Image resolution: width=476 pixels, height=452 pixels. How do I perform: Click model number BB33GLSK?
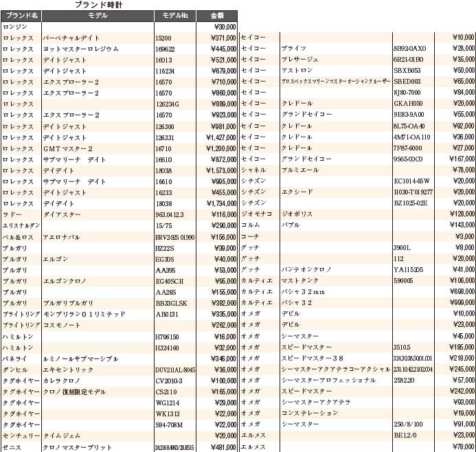(171, 303)
